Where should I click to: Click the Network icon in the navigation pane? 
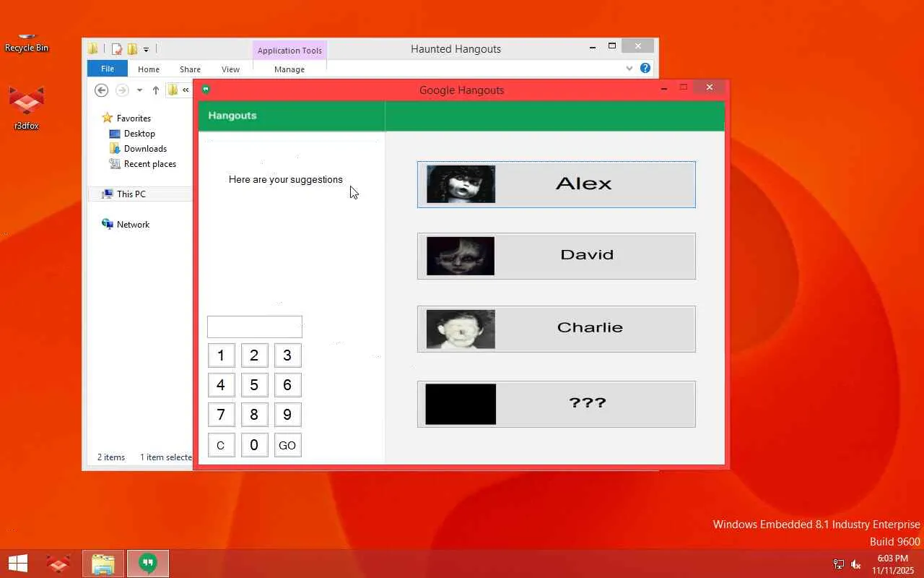pyautogui.click(x=108, y=225)
